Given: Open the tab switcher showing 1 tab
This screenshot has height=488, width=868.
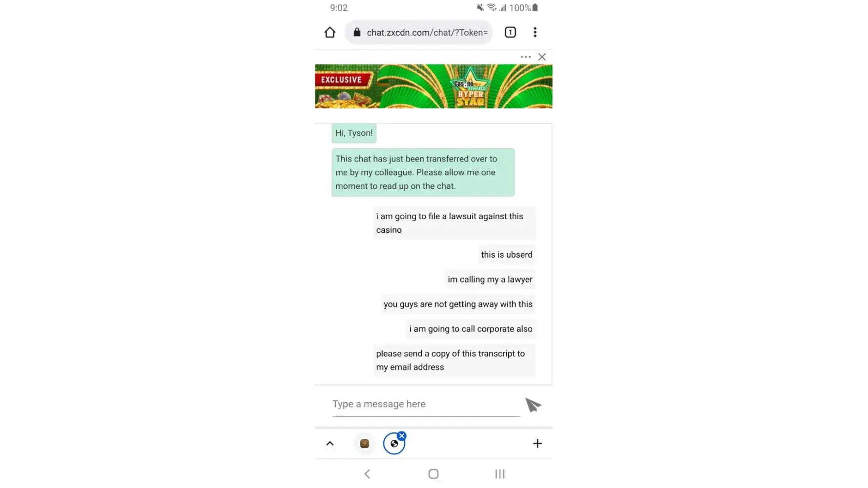Looking at the screenshot, I should coord(510,32).
